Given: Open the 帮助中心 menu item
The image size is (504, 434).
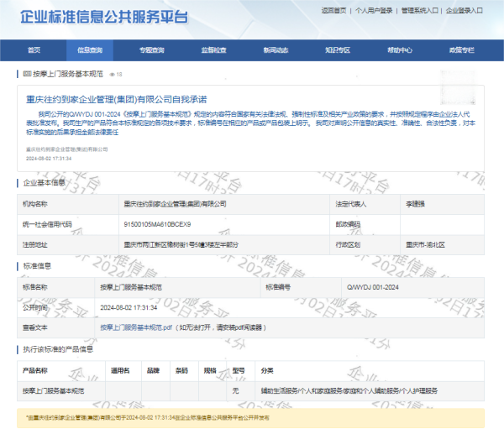Looking at the screenshot, I should 400,50.
